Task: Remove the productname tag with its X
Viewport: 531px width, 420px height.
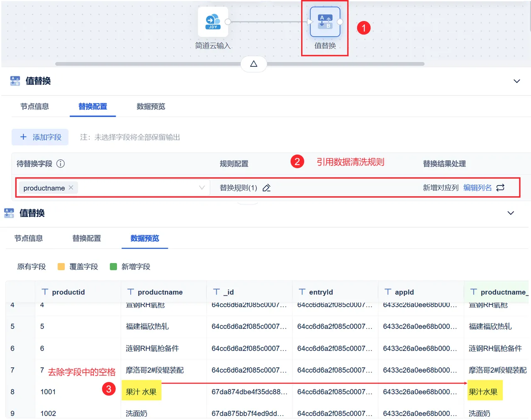Action: [x=71, y=188]
